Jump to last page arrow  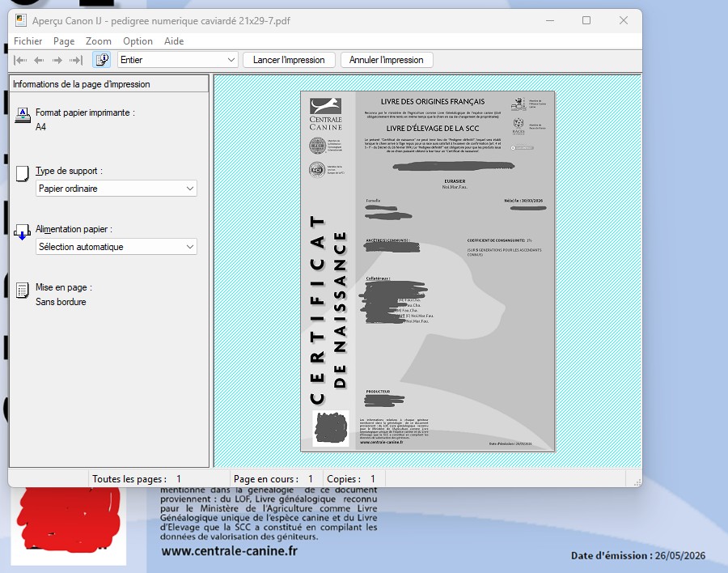[76, 60]
